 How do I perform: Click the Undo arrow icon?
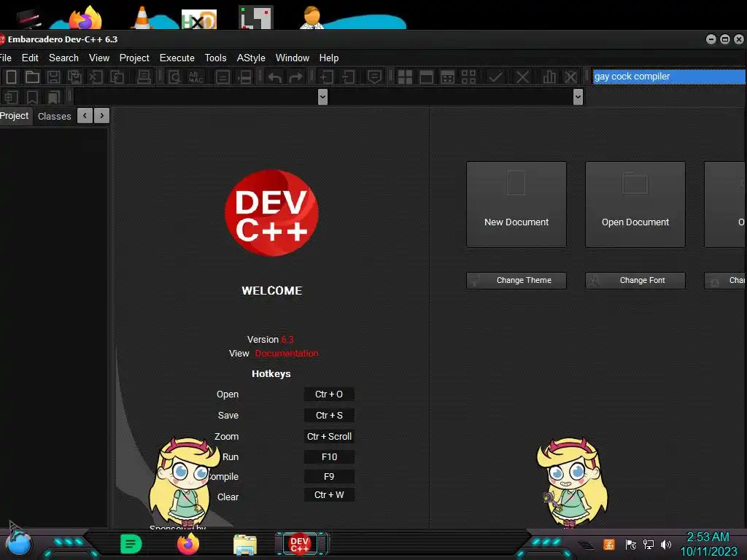point(274,77)
